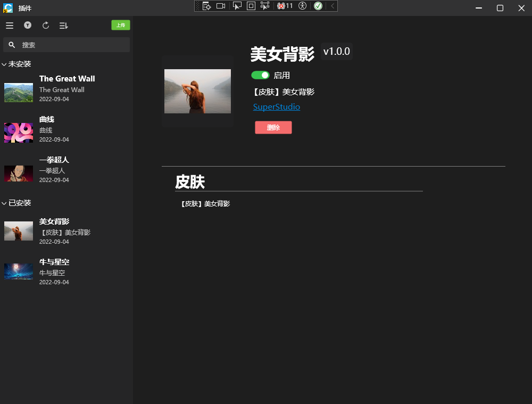Open the hamburger menu above the plugin list

(x=10, y=25)
